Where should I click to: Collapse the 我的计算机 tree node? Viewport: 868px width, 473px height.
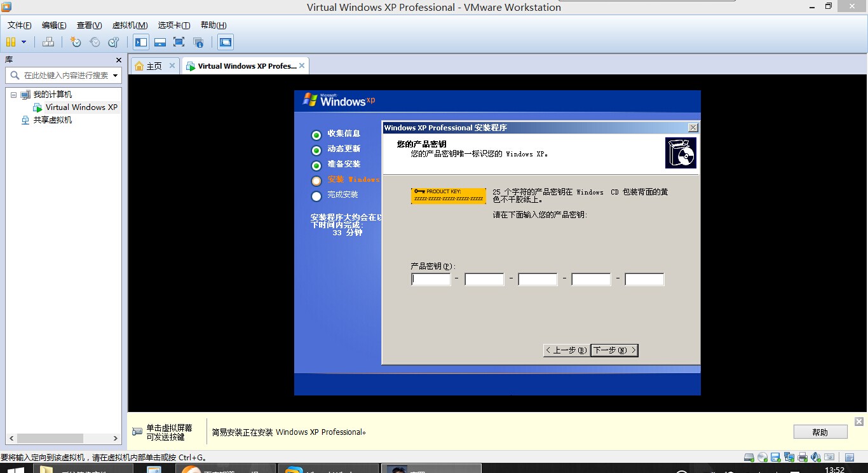point(14,94)
